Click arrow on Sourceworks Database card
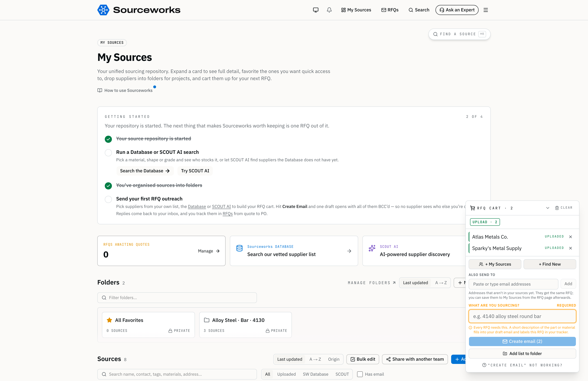 [349, 251]
